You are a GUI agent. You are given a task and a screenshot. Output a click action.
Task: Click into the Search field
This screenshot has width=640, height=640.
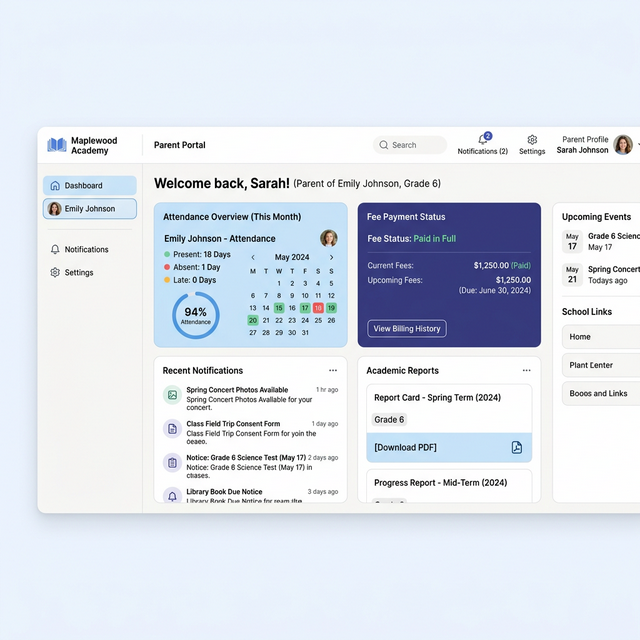(x=410, y=145)
